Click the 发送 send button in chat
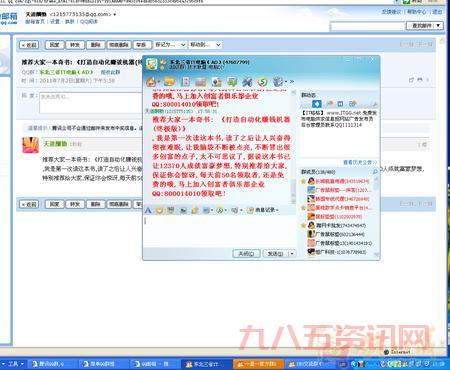This screenshot has width=450, height=370. [x=275, y=254]
